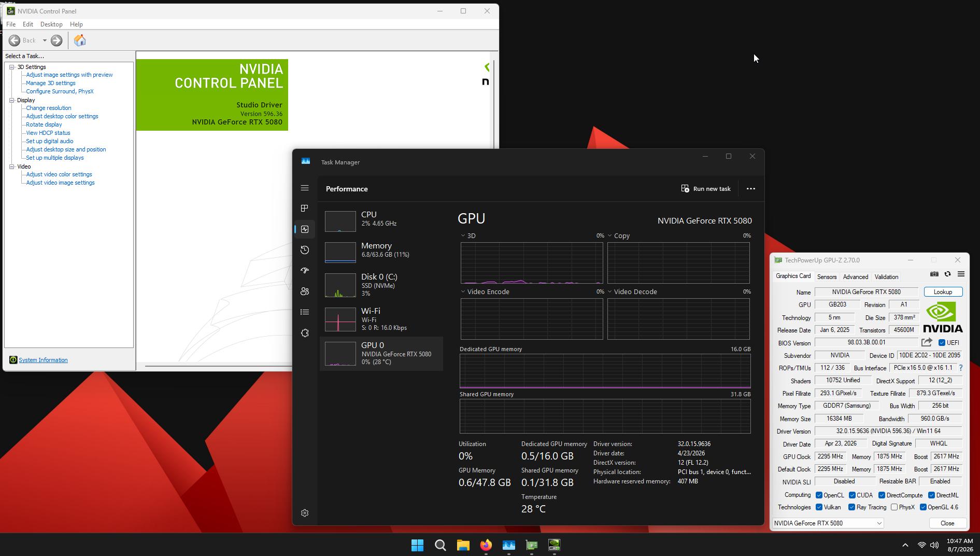Switch to NVIDIA Control Panel taskbar icon
This screenshot has width=980, height=556.
pyautogui.click(x=554, y=545)
